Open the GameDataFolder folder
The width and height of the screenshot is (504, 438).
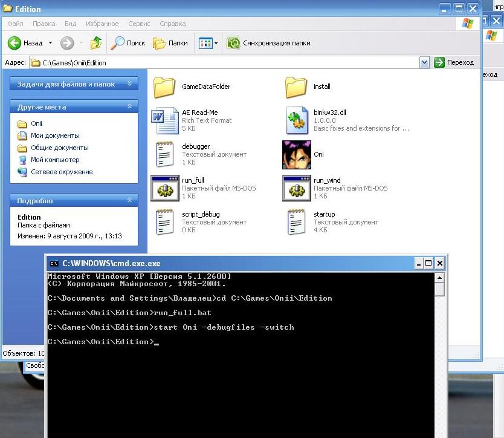164,87
